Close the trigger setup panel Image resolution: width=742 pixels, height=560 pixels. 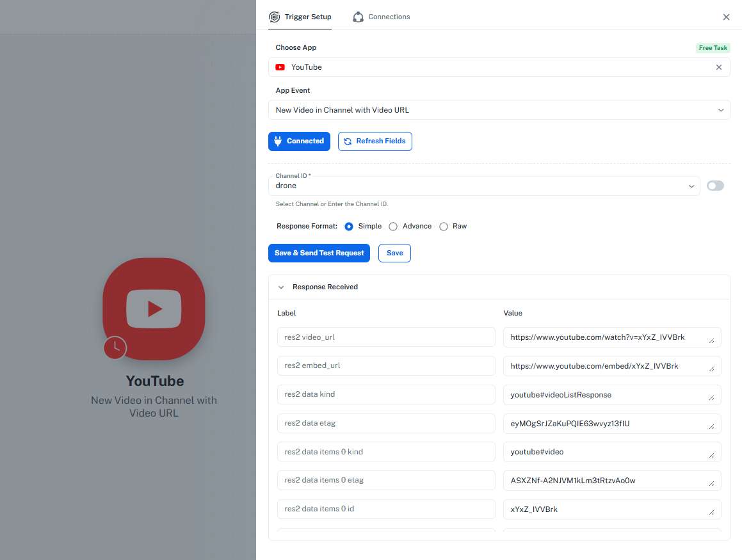726,17
